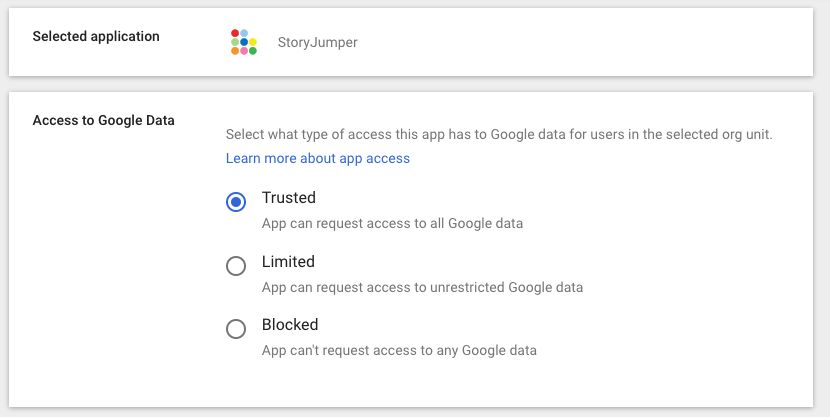Screen dimensions: 830x417
Task: Click the StoryJumper colorful dots app icon
Action: [244, 42]
